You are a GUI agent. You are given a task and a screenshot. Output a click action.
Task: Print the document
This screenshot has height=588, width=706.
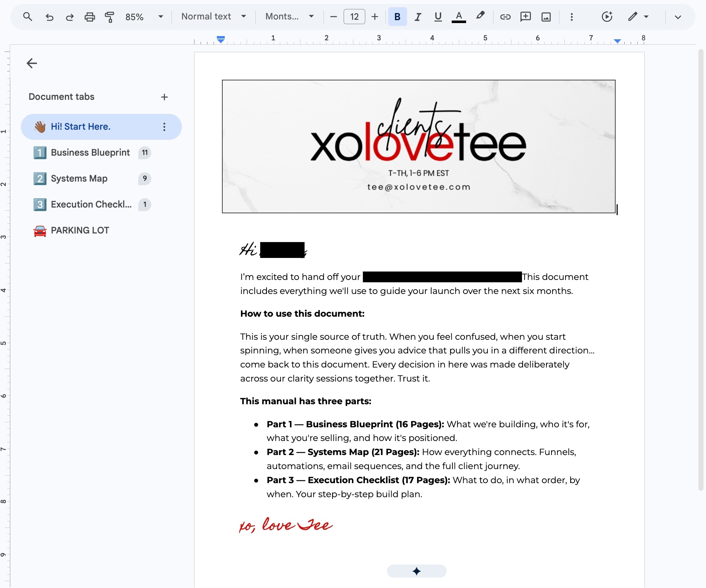(90, 17)
